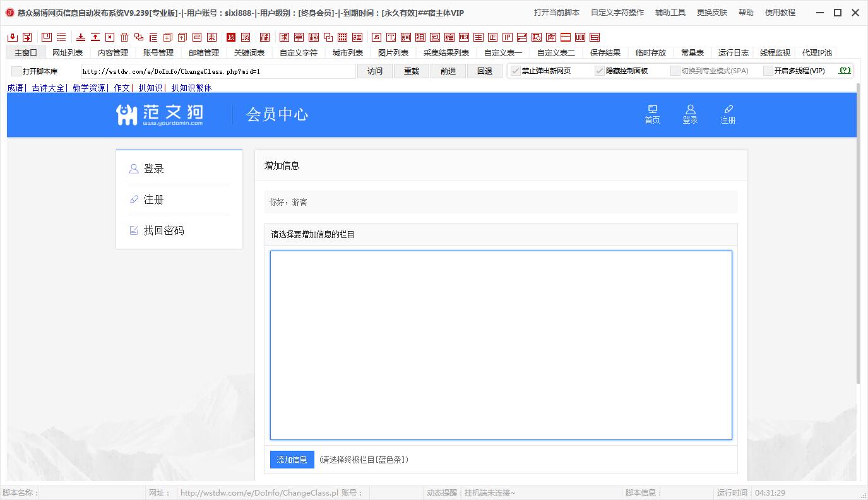The height and width of the screenshot is (500, 868).
Task: Click the POST toolbar icon
Action: point(464,37)
